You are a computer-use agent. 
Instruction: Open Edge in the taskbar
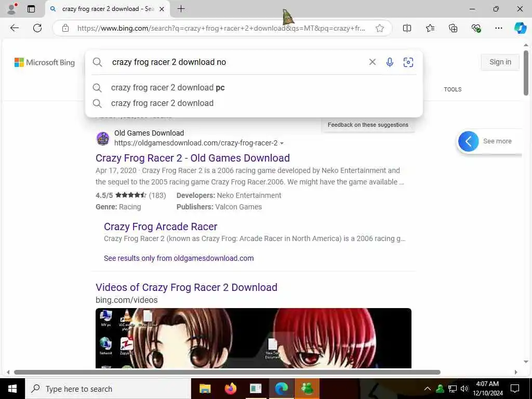click(281, 389)
